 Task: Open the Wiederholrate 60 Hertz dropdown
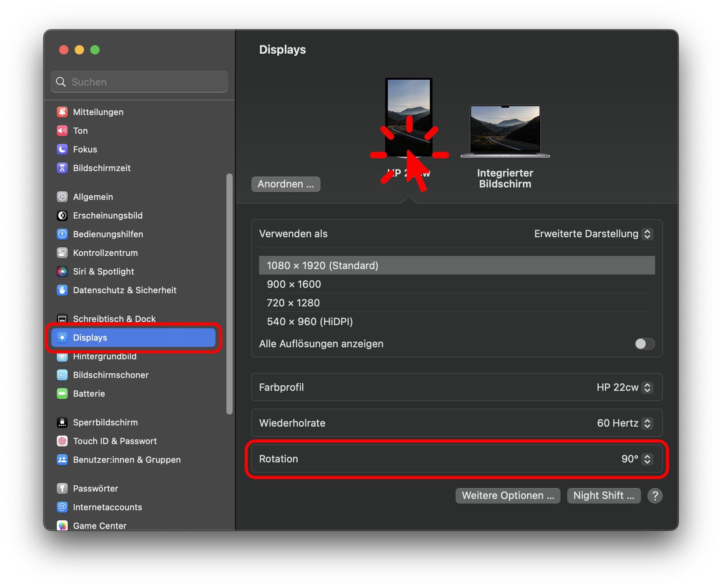[x=623, y=423]
